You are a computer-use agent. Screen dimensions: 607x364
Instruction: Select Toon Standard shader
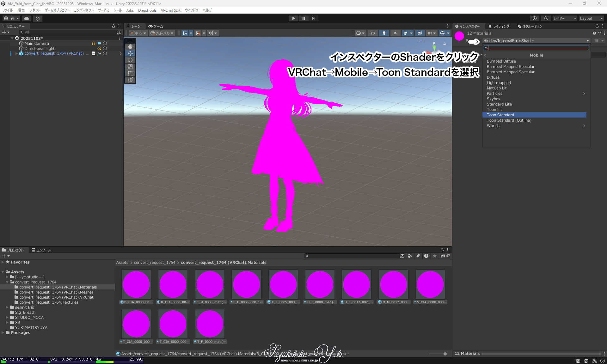click(500, 115)
